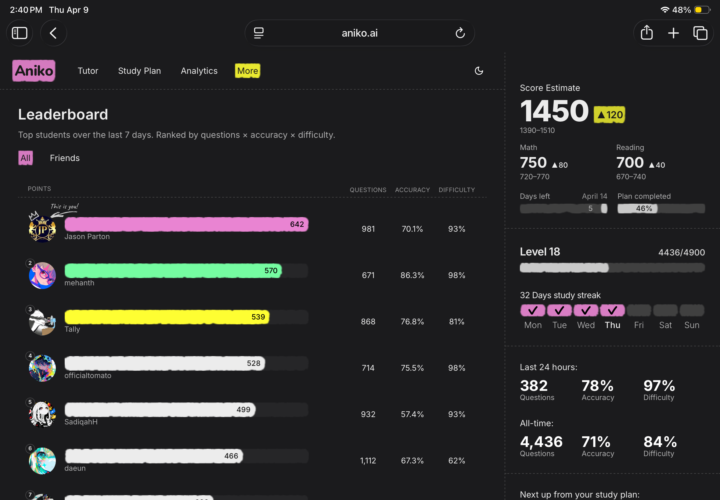Open SadiqahH's avatar
The image size is (720, 500).
pyautogui.click(x=42, y=415)
